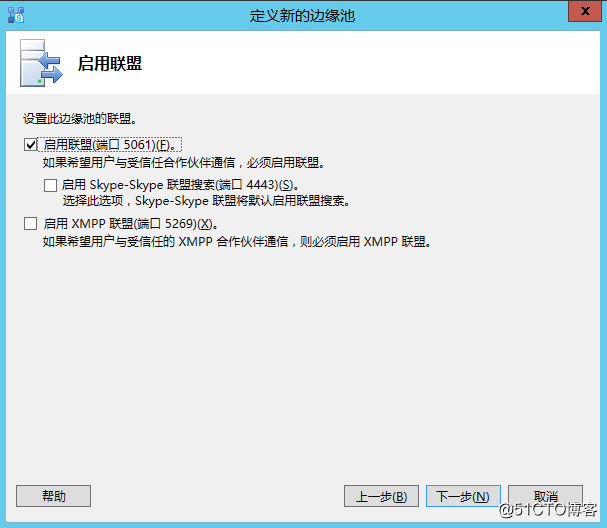The image size is (607, 528).
Task: Enable XMPP 联盟 port 5269 checkbox
Action: click(31, 224)
